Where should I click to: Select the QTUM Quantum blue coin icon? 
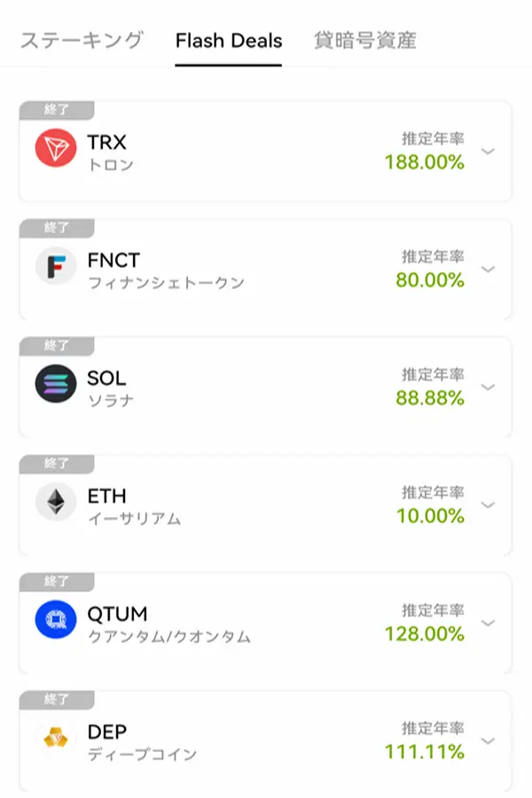55,620
